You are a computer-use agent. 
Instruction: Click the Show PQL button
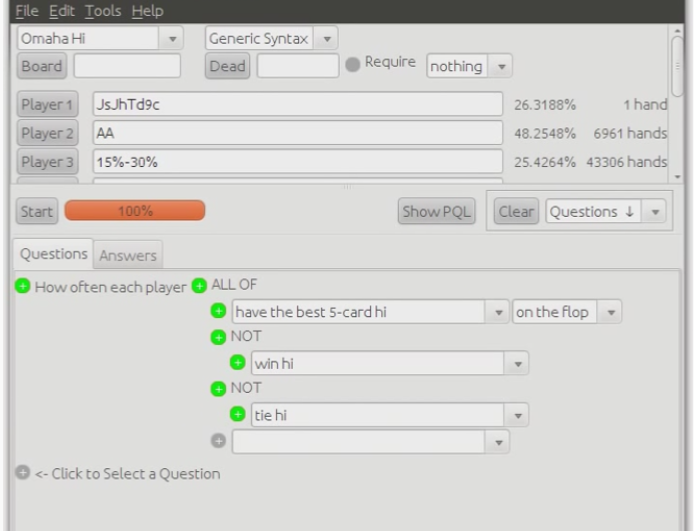436,212
